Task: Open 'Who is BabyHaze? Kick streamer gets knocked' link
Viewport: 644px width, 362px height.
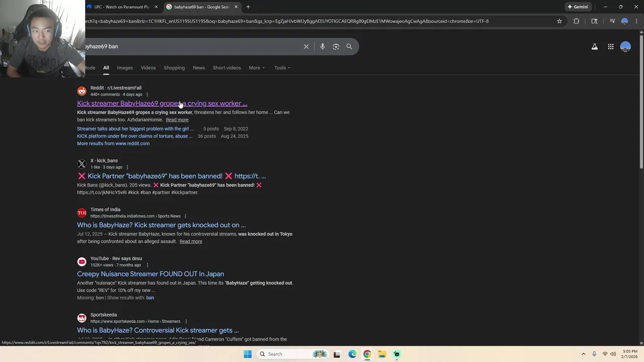Action: (162, 225)
